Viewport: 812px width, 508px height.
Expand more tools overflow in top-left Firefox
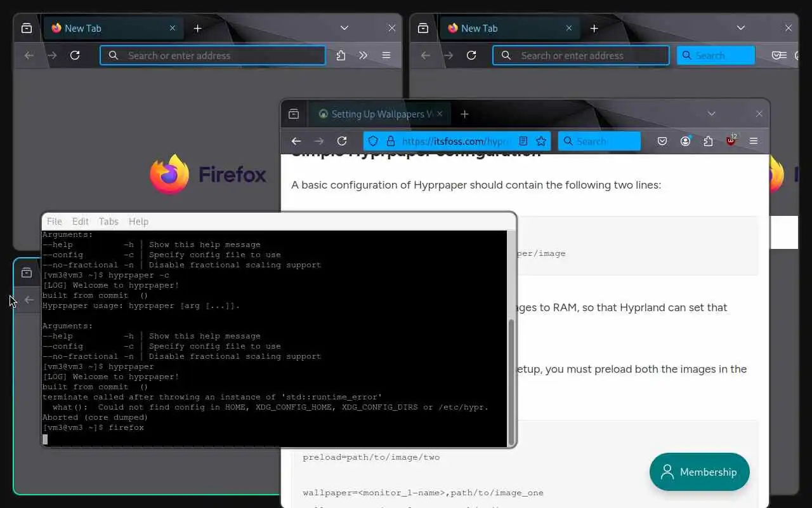tap(363, 55)
